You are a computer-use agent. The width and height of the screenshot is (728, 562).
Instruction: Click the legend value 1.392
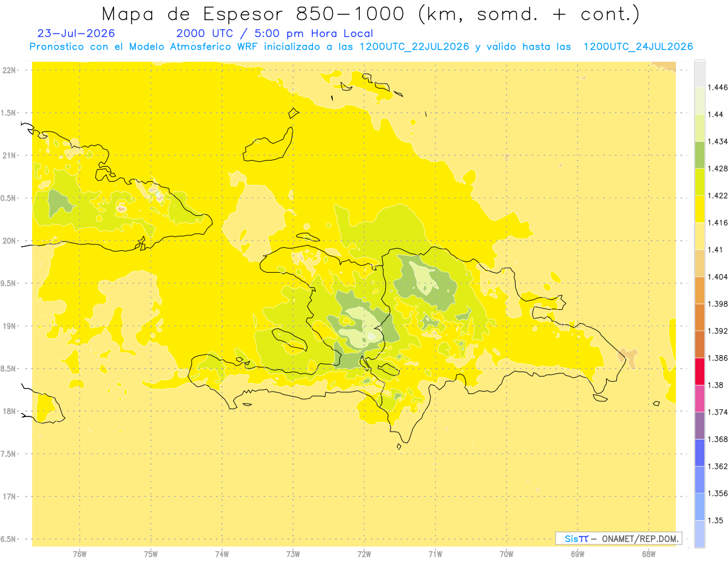pos(718,331)
